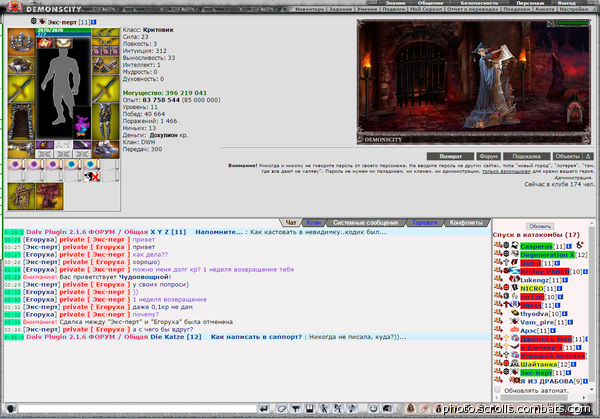
Task: Select the sword in the right equipment column
Action: tap(105, 89)
